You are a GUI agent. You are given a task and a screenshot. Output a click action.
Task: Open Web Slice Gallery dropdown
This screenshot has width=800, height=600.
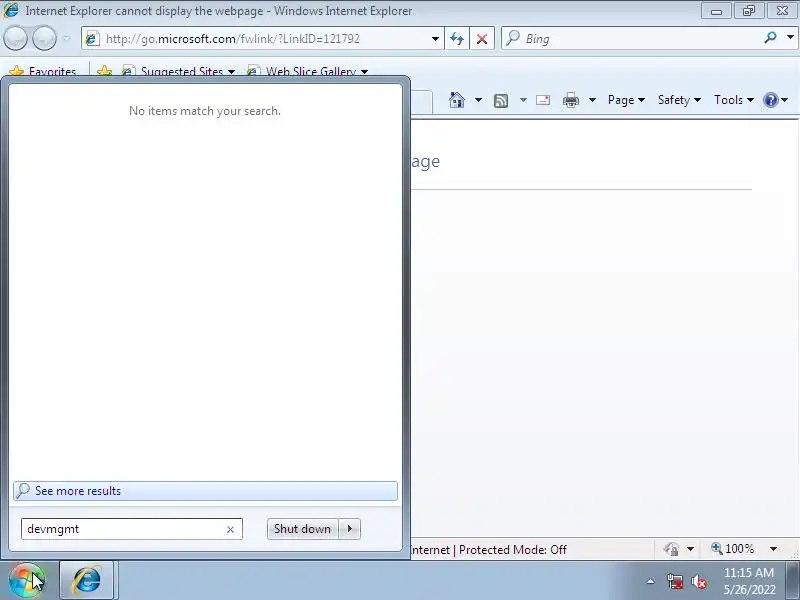pos(308,71)
